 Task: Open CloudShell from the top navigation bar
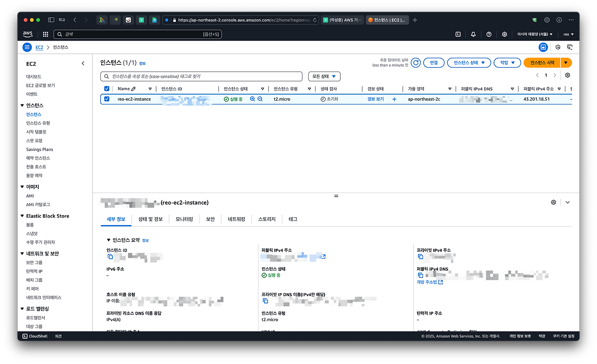pyautogui.click(x=458, y=34)
